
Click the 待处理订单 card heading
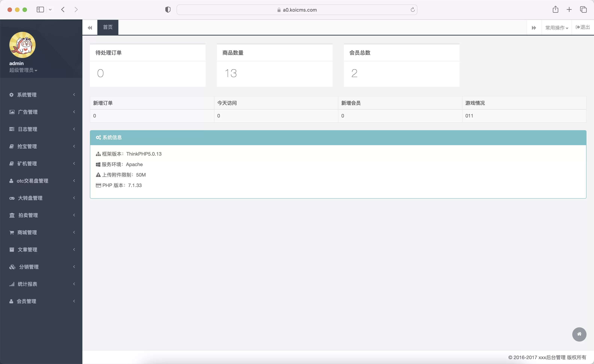click(108, 53)
